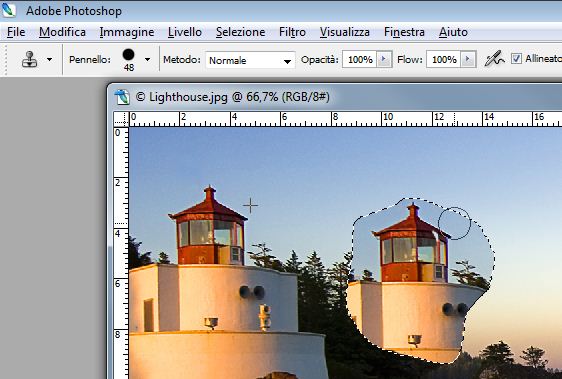The width and height of the screenshot is (562, 379).
Task: Open the File menu
Action: point(16,32)
